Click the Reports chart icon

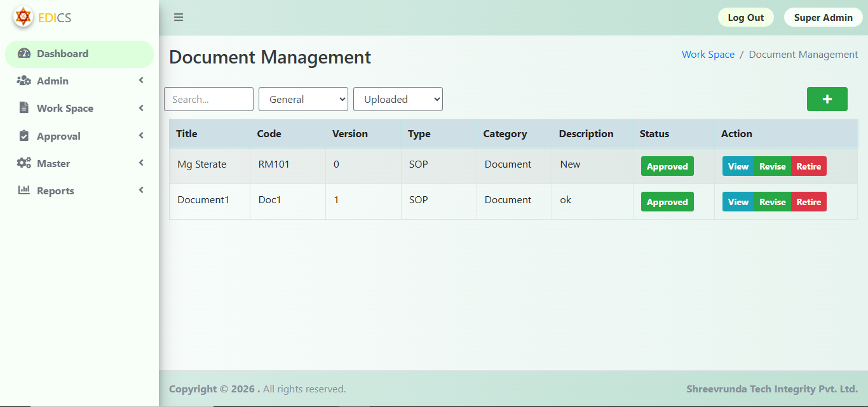[24, 190]
